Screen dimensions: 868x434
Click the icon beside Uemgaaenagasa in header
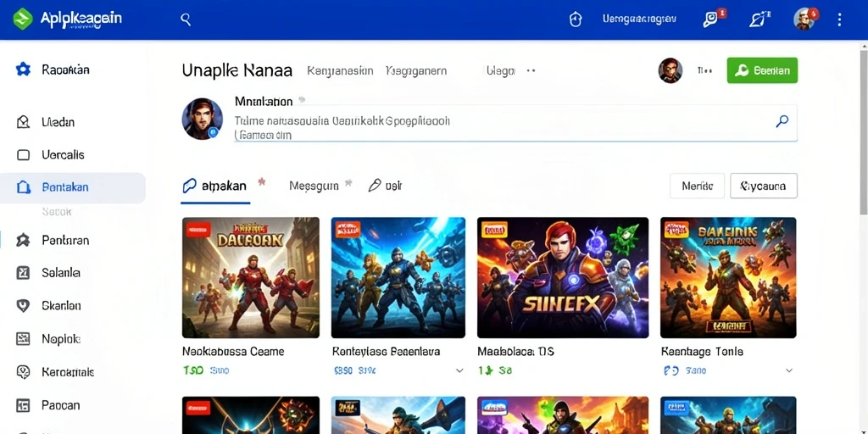pos(576,20)
